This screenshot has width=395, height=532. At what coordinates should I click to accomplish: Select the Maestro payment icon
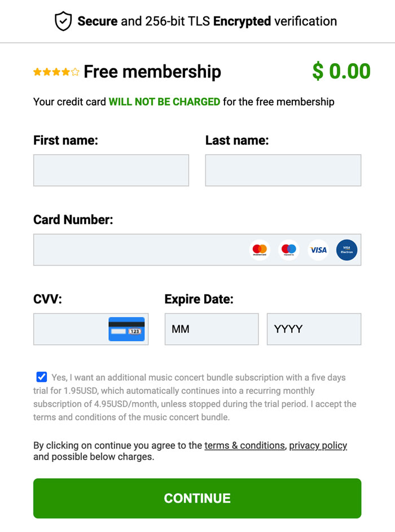click(289, 249)
